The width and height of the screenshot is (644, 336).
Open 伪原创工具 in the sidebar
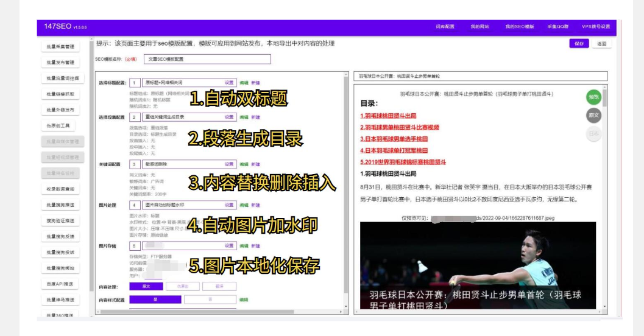click(61, 126)
